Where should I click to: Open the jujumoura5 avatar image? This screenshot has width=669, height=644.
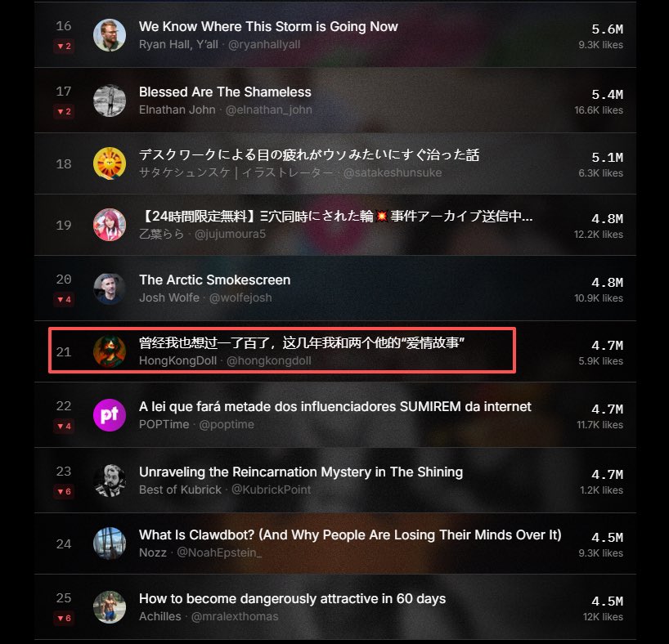coord(110,225)
